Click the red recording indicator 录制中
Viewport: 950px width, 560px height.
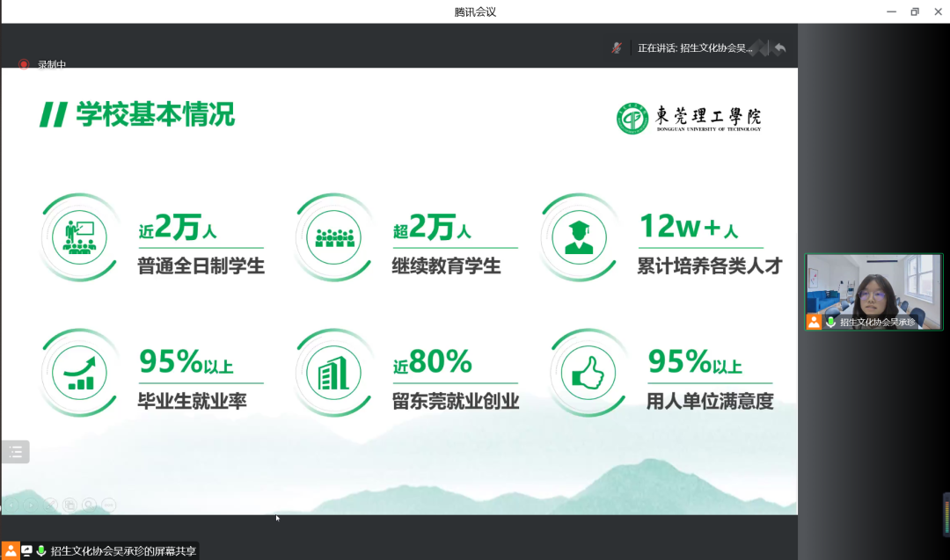tap(42, 64)
